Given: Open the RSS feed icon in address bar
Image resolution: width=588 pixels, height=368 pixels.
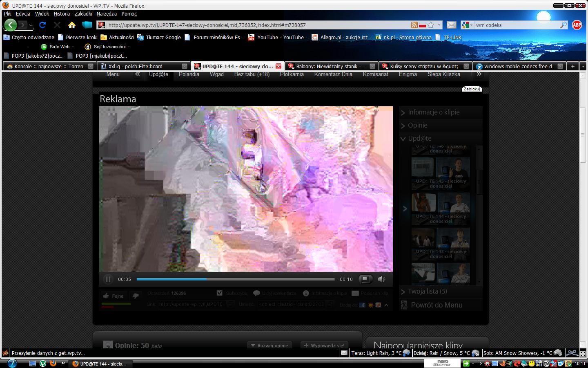Looking at the screenshot, I should (x=414, y=25).
